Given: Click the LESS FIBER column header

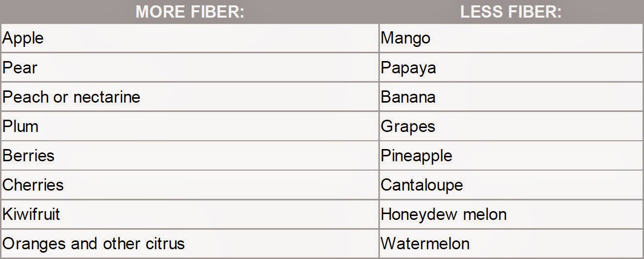Looking at the screenshot, I should click(511, 12).
